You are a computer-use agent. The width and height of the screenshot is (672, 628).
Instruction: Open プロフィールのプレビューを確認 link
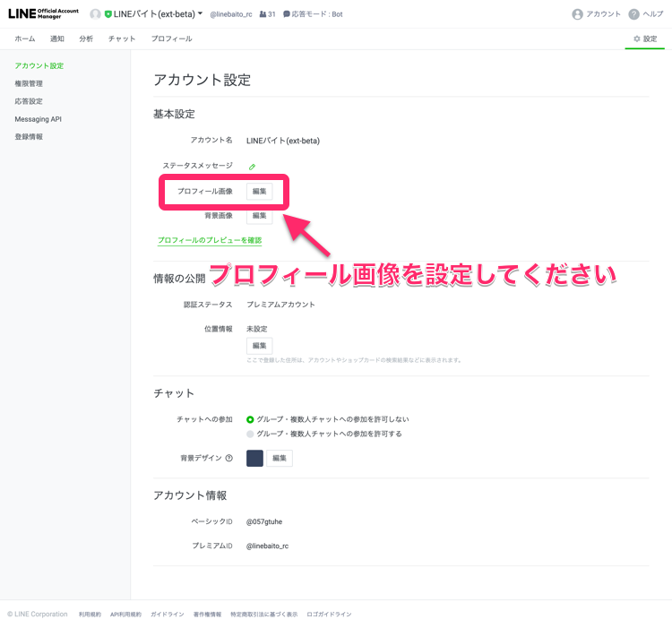(210, 240)
